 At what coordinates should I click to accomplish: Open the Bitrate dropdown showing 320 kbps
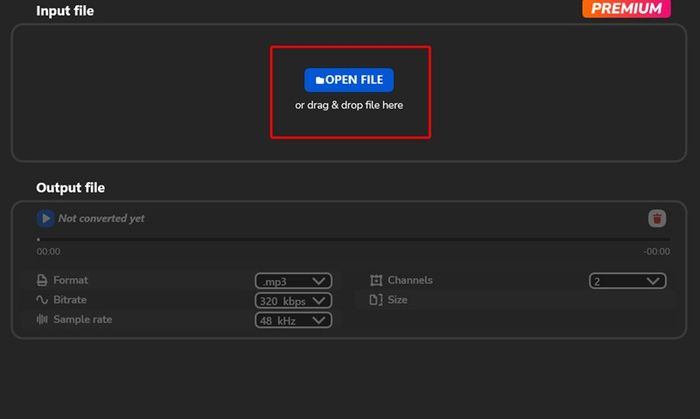click(x=293, y=301)
